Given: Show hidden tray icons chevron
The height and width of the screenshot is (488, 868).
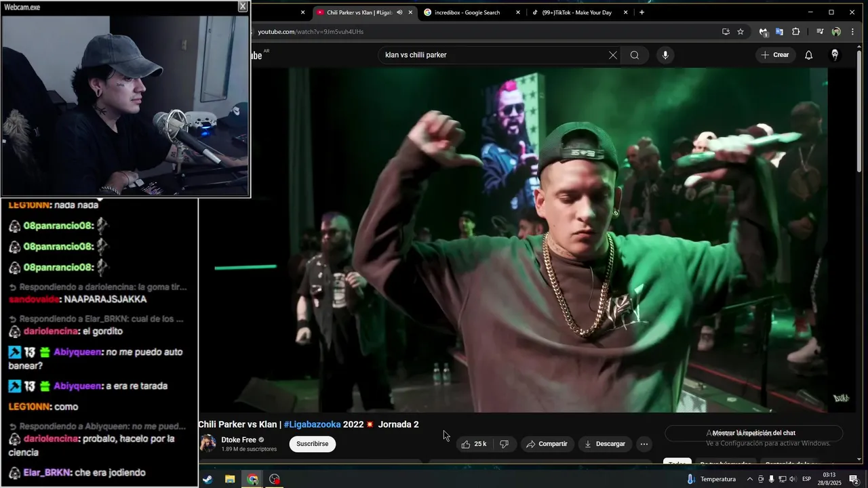Looking at the screenshot, I should click(749, 479).
